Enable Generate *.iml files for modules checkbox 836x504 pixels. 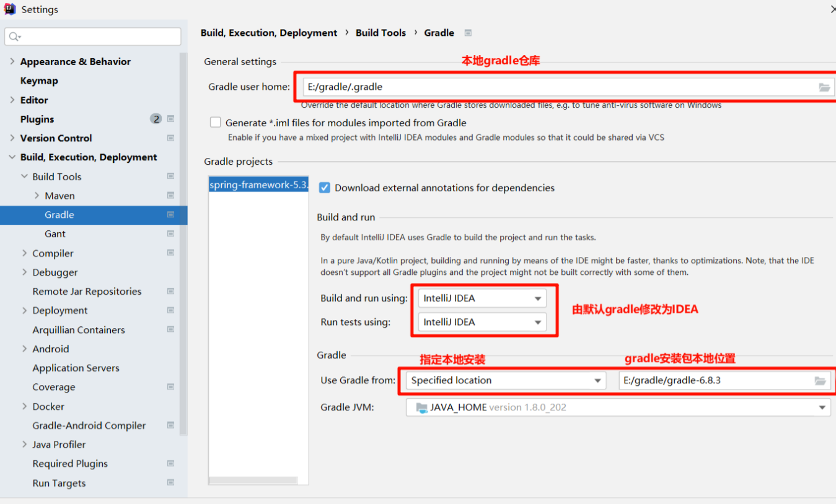pos(215,123)
